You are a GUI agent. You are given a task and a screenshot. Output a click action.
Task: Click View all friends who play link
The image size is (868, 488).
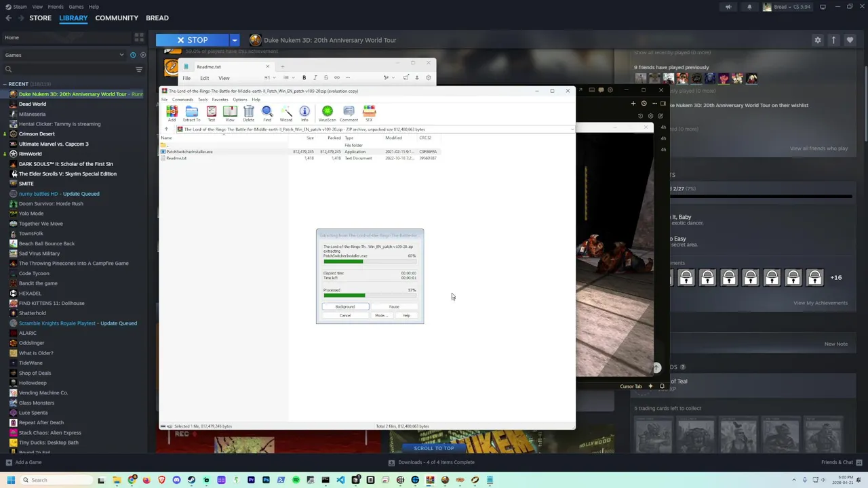point(818,148)
